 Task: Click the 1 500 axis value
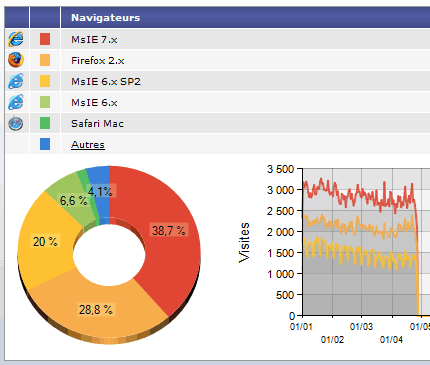pyautogui.click(x=281, y=253)
